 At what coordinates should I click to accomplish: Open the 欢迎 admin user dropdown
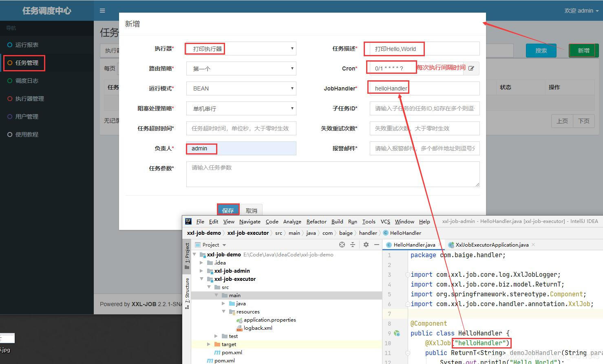[x=581, y=11]
